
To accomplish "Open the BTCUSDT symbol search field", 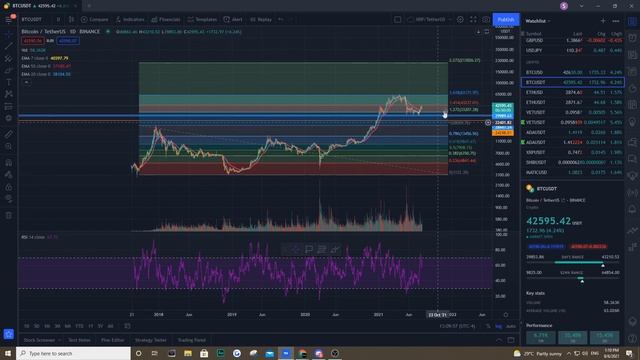I will 32,20.
